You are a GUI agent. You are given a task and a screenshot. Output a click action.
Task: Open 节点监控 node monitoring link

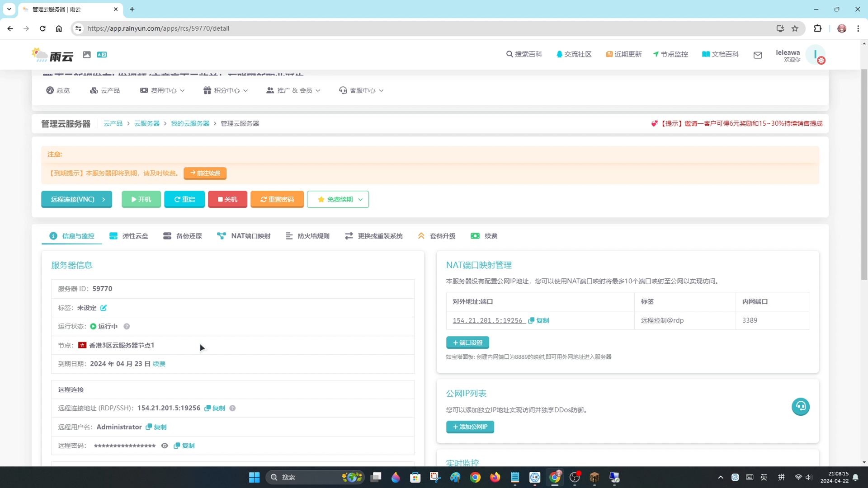point(670,54)
